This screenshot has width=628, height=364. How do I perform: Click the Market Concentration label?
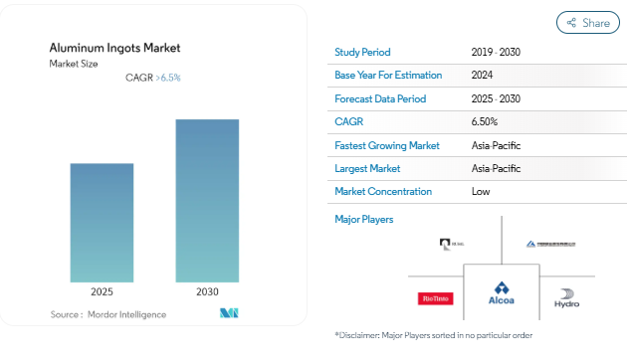pos(383,191)
